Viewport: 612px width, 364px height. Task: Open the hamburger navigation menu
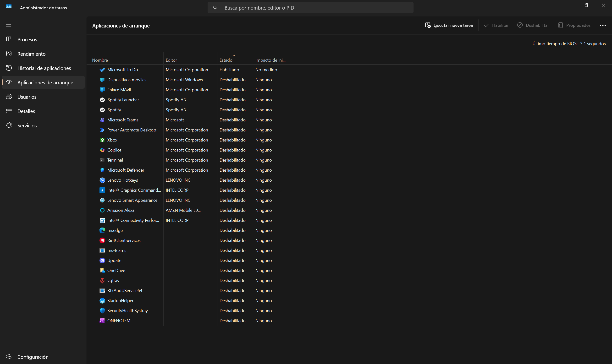click(x=9, y=25)
